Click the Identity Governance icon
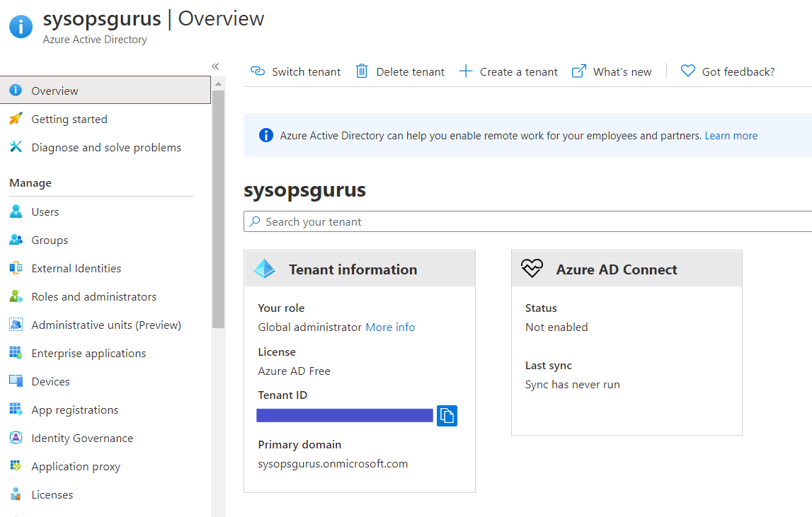The height and width of the screenshot is (517, 812). (16, 438)
